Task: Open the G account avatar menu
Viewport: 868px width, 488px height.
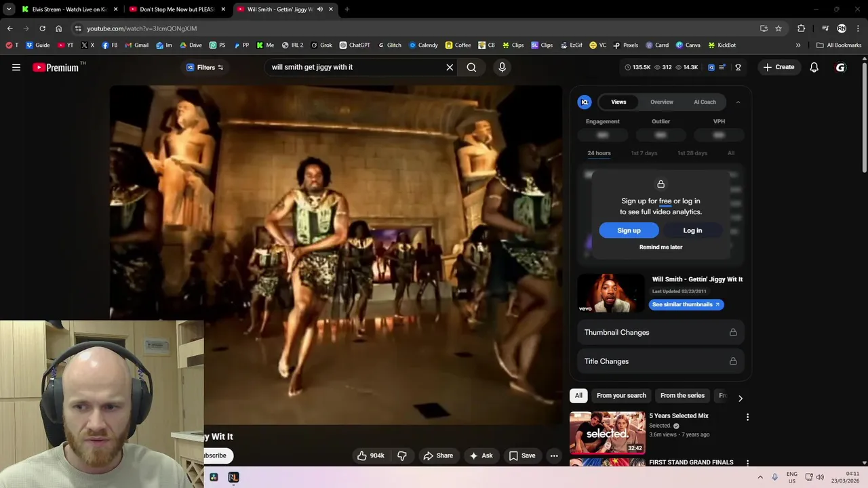Action: [x=841, y=67]
